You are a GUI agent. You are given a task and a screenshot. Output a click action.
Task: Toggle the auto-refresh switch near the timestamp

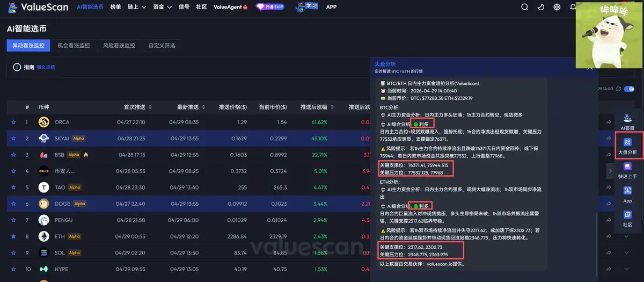pyautogui.click(x=630, y=89)
